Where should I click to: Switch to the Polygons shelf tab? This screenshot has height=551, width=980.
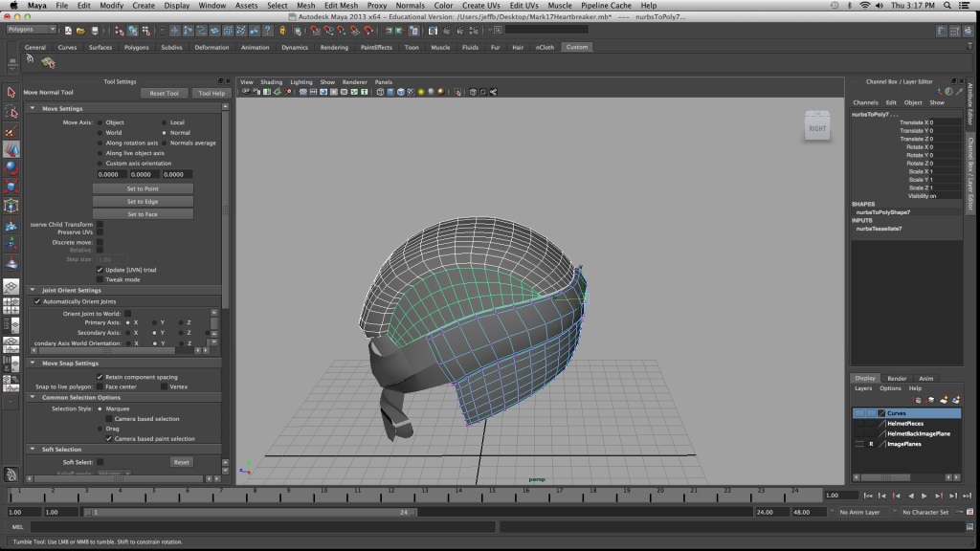pos(136,47)
